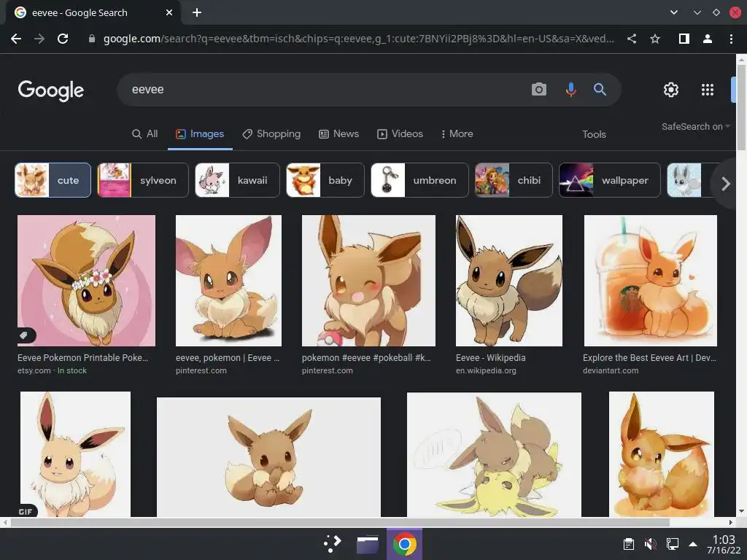The image size is (747, 560).
Task: Expand the More search categories menu
Action: pyautogui.click(x=457, y=134)
